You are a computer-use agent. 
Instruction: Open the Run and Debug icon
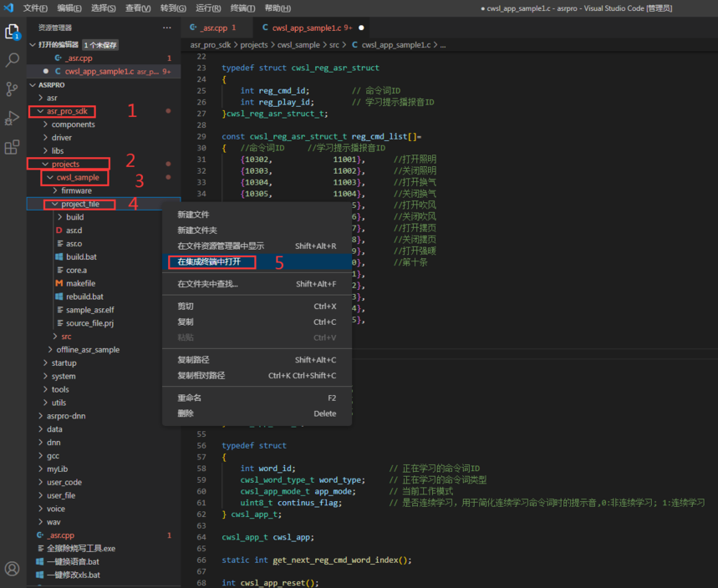[x=13, y=118]
